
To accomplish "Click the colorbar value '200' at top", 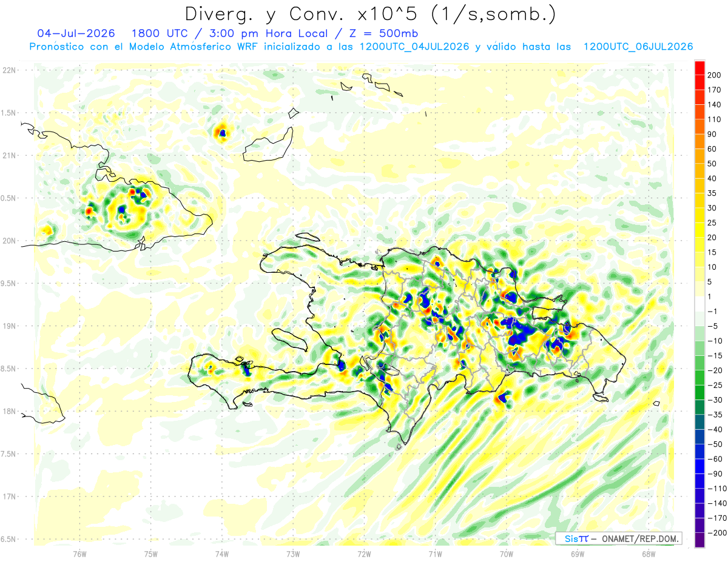I will [715, 75].
